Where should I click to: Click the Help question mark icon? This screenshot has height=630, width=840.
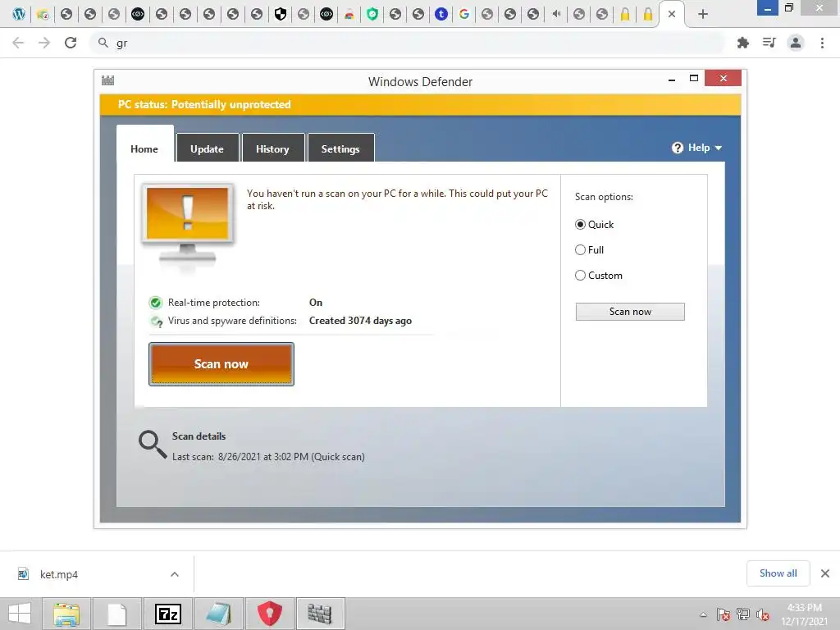tap(677, 148)
